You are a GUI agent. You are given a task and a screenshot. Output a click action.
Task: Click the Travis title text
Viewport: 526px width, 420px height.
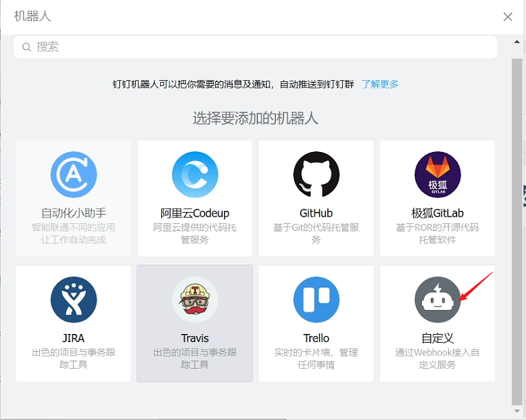pyautogui.click(x=195, y=338)
